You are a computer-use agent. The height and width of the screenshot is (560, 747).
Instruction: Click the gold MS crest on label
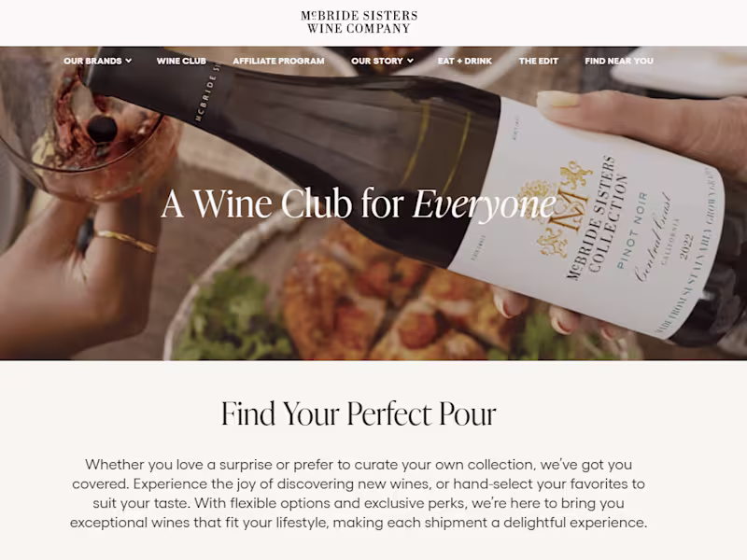(x=565, y=207)
